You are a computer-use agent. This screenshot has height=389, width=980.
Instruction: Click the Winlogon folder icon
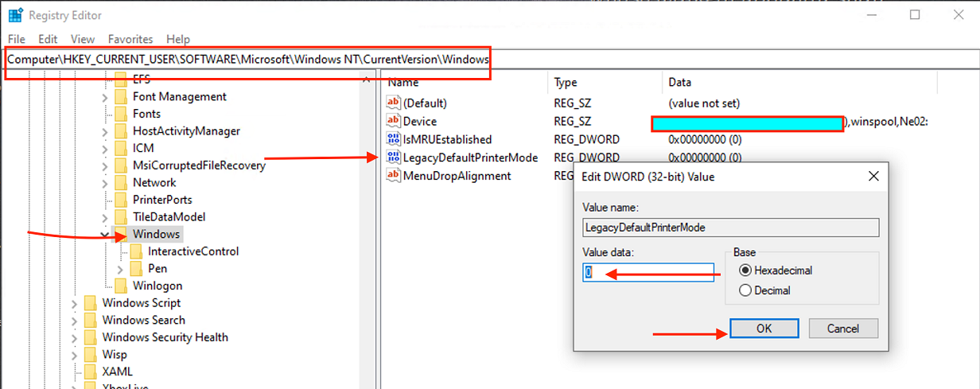coord(121,286)
